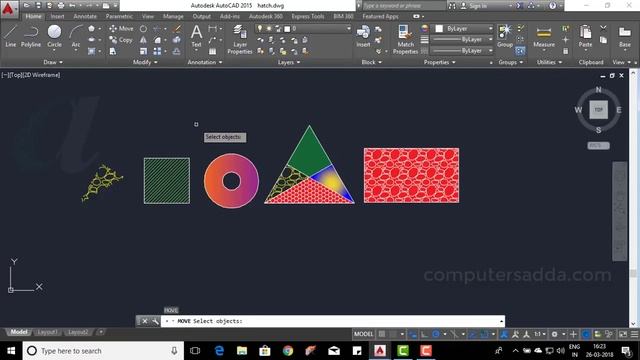Click the help search keyword field
640x360 pixels.
click(403, 6)
